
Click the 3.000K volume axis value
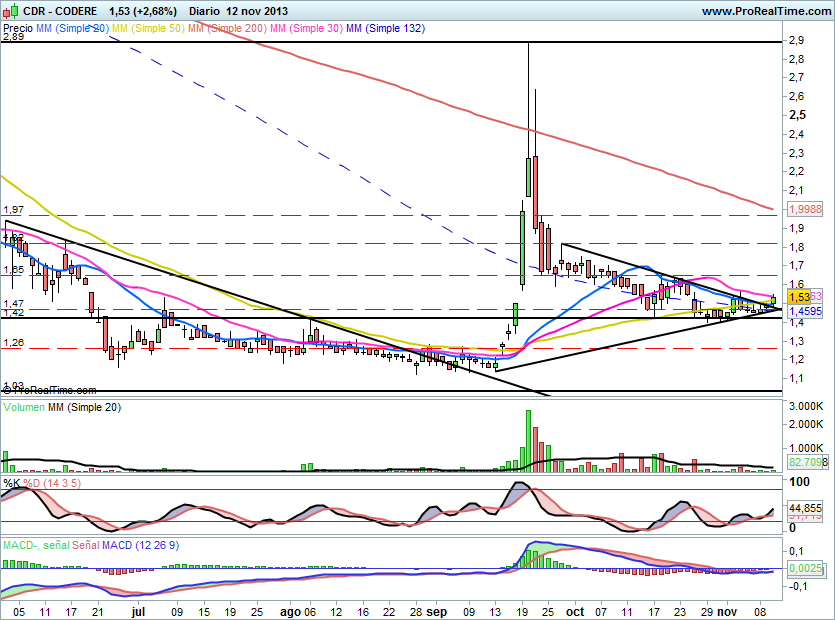tap(806, 406)
